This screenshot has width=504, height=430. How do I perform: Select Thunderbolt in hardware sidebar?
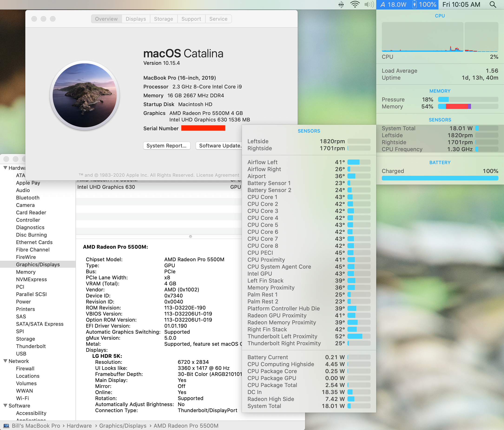(x=31, y=346)
